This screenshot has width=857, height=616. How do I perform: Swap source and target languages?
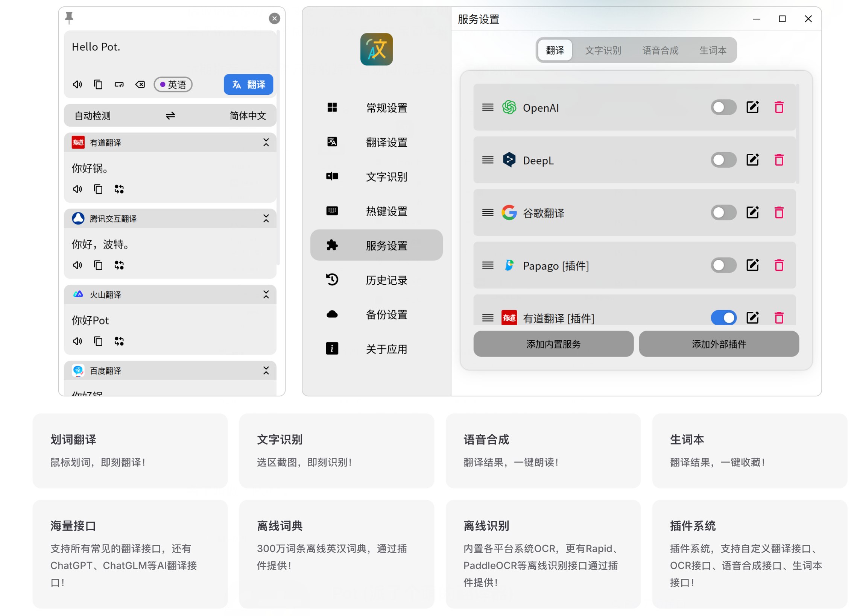[170, 115]
